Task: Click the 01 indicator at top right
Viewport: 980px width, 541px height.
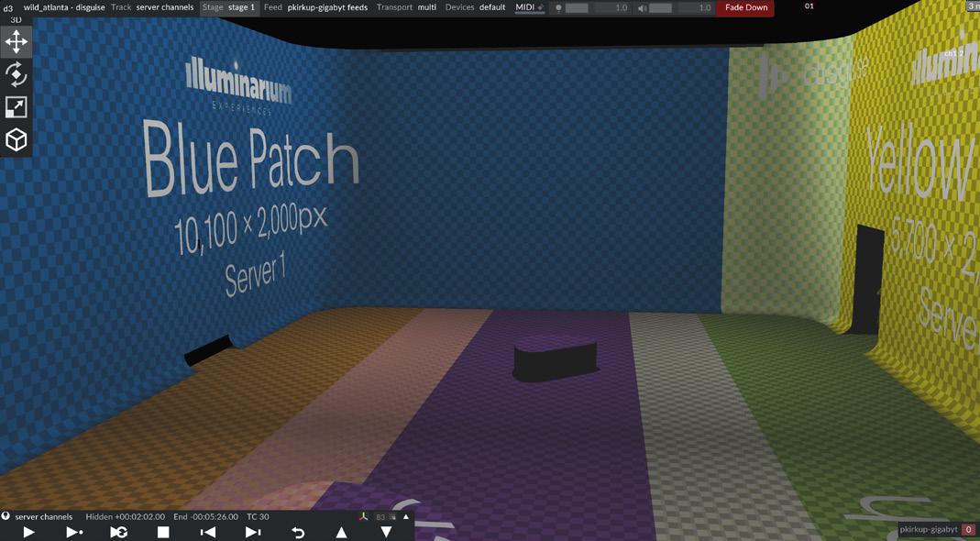Action: click(809, 6)
